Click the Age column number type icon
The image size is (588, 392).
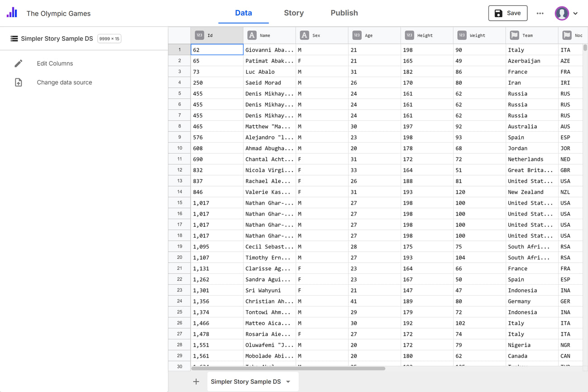point(357,35)
